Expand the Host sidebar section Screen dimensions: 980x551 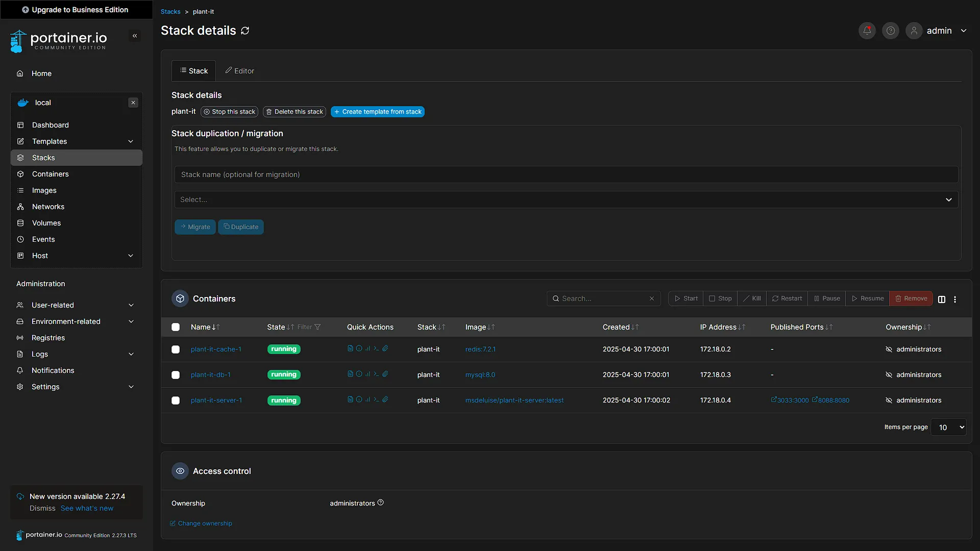(x=76, y=256)
